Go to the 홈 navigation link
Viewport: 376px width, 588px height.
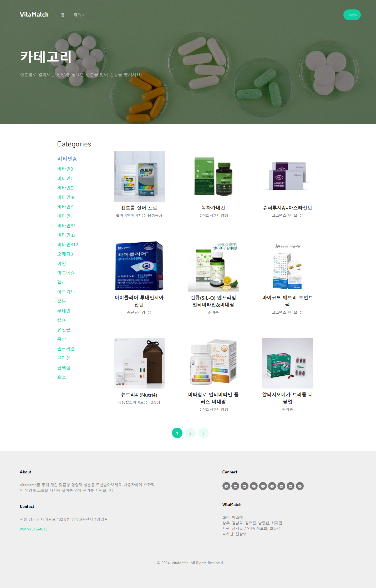[x=63, y=15]
